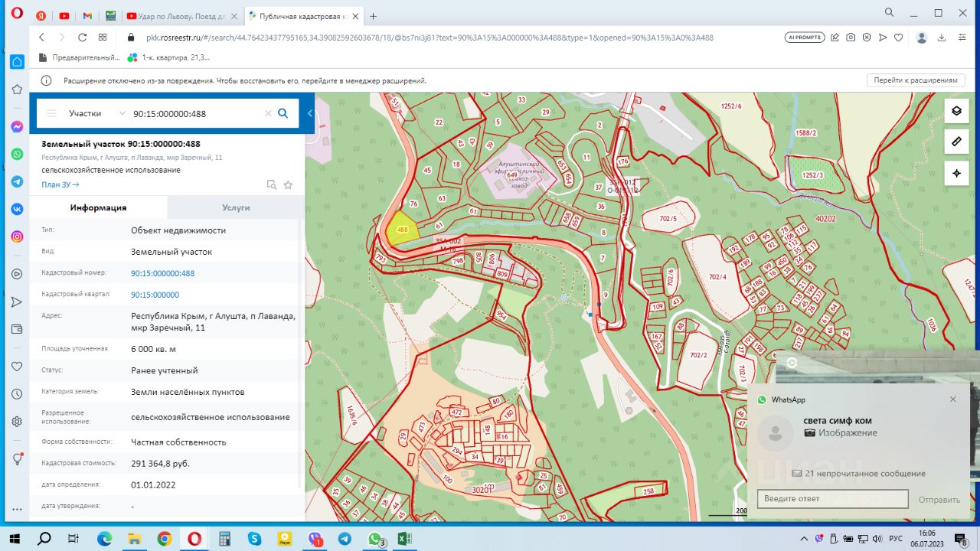This screenshot has height=551, width=980.
Task: Open Instagram in the Opera sidebar
Action: pos(17,236)
